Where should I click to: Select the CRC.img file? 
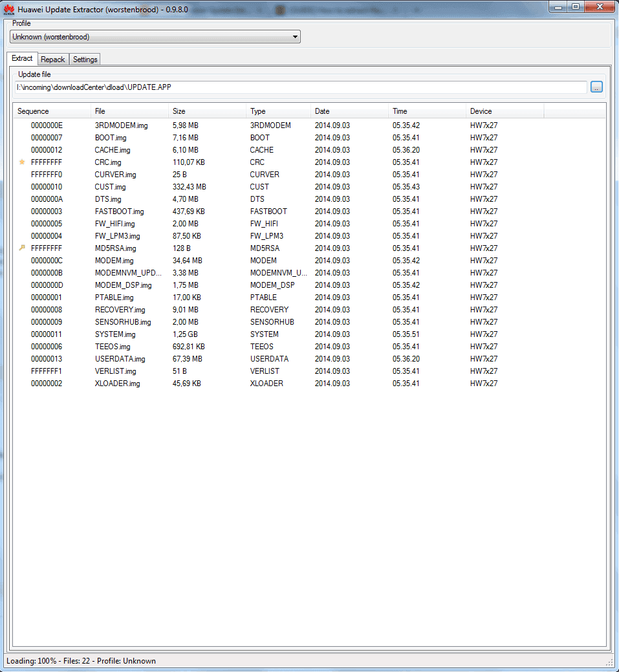pos(108,162)
